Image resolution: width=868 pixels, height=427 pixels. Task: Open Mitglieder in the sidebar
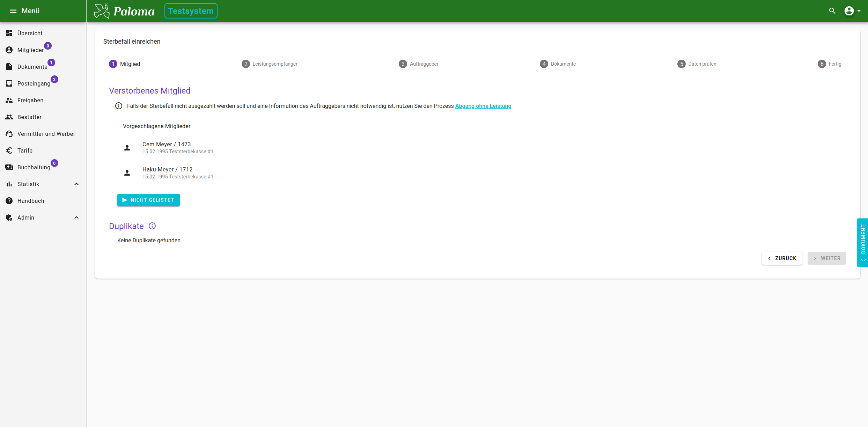click(43, 50)
